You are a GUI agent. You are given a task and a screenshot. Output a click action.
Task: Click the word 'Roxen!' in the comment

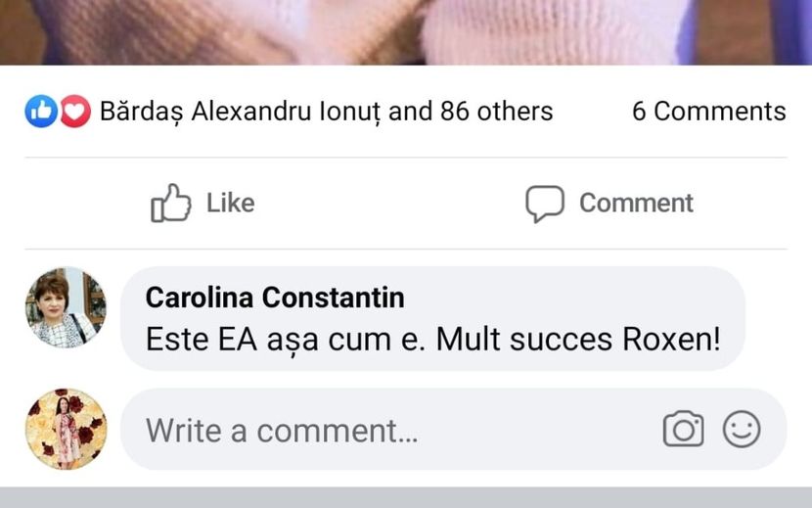[x=671, y=340]
